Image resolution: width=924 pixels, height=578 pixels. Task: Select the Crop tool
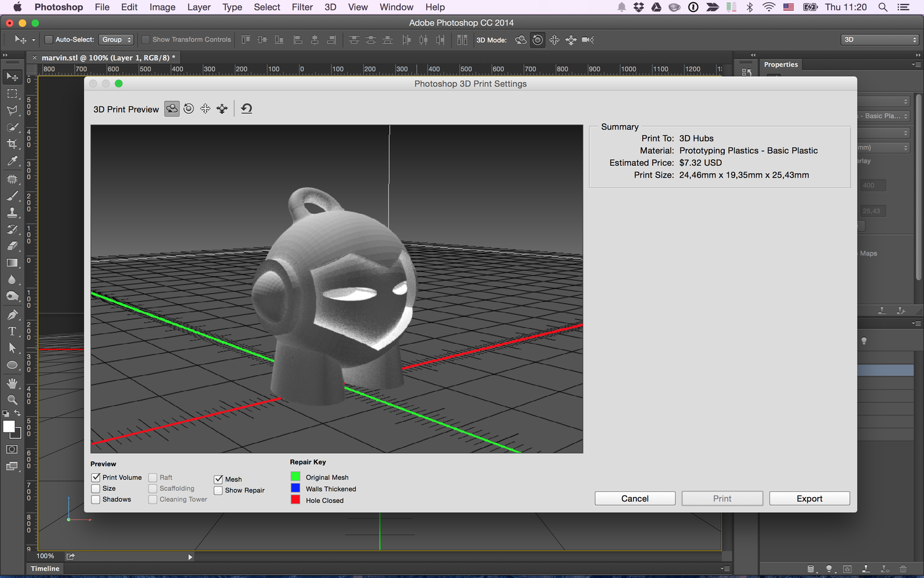point(12,144)
